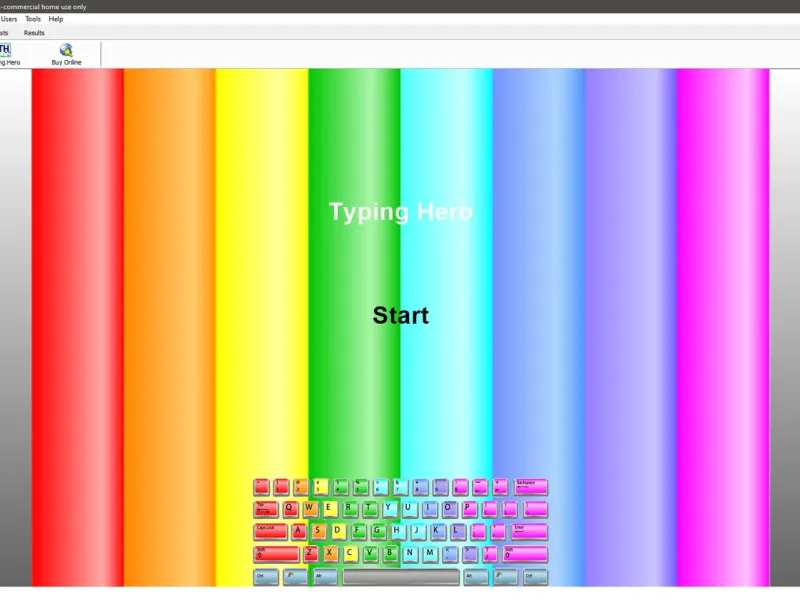Click the orange S key
This screenshot has height=600, width=800.
(x=318, y=532)
